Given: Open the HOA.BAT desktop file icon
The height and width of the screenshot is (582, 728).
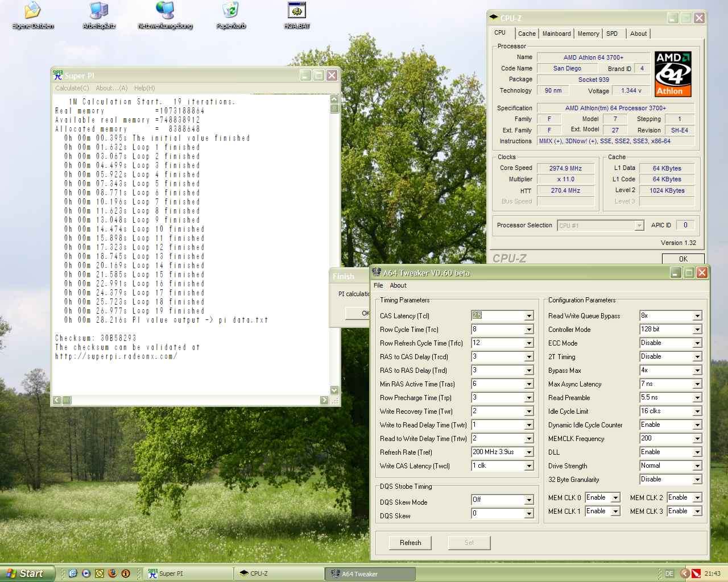Looking at the screenshot, I should (x=297, y=15).
